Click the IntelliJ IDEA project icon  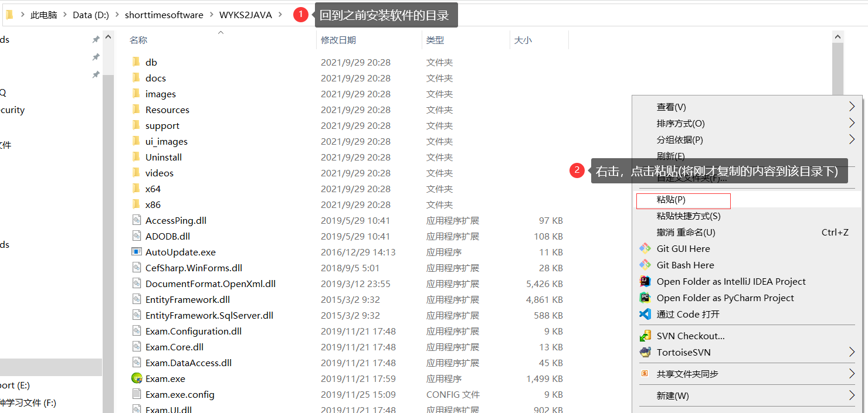645,281
